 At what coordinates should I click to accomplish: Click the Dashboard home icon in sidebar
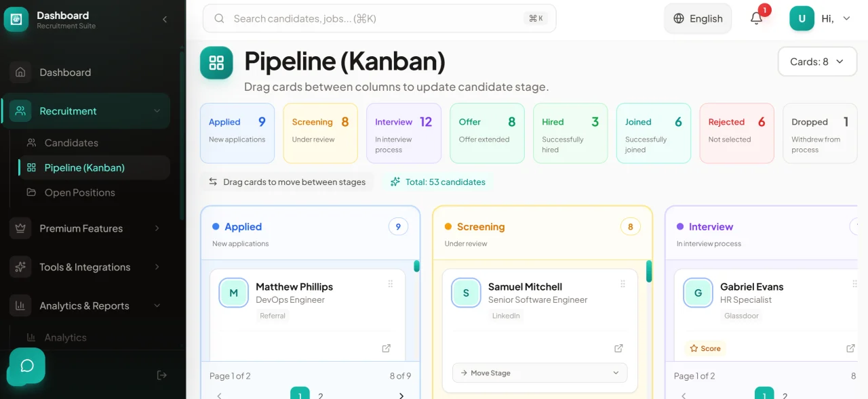pos(20,72)
